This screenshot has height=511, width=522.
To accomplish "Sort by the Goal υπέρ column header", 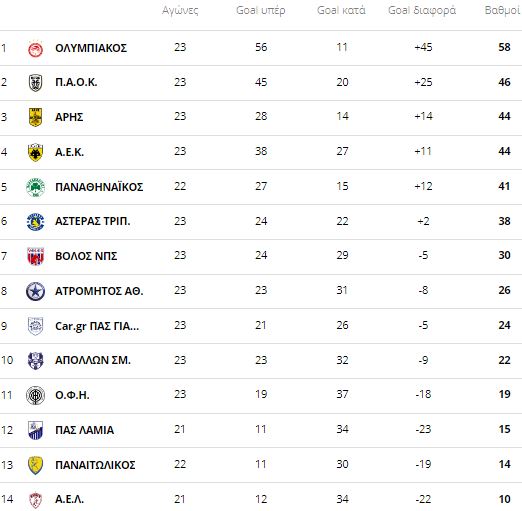I will click(261, 11).
